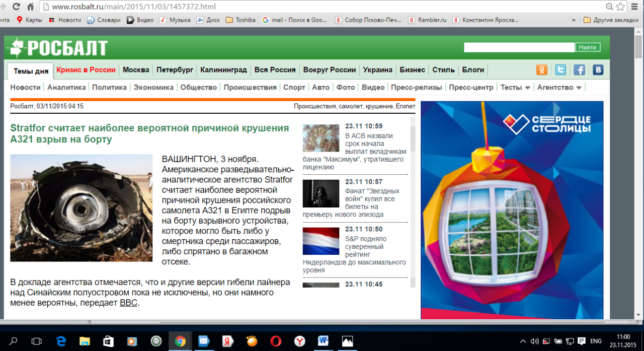Follow the BBC link in the article
The image size is (644, 351).
(x=128, y=303)
